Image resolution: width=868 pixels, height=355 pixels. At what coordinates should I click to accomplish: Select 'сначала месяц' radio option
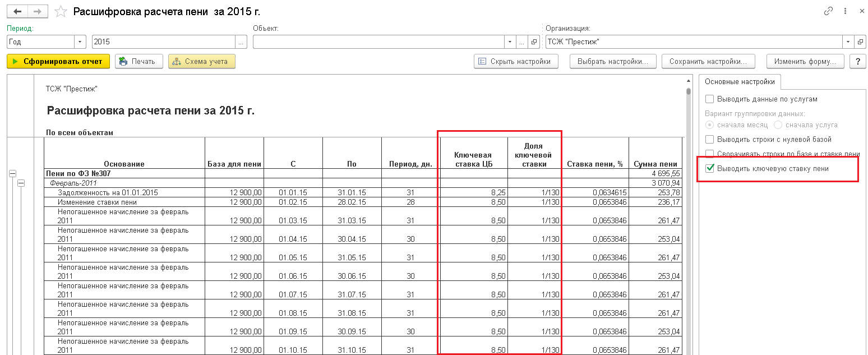click(x=710, y=125)
